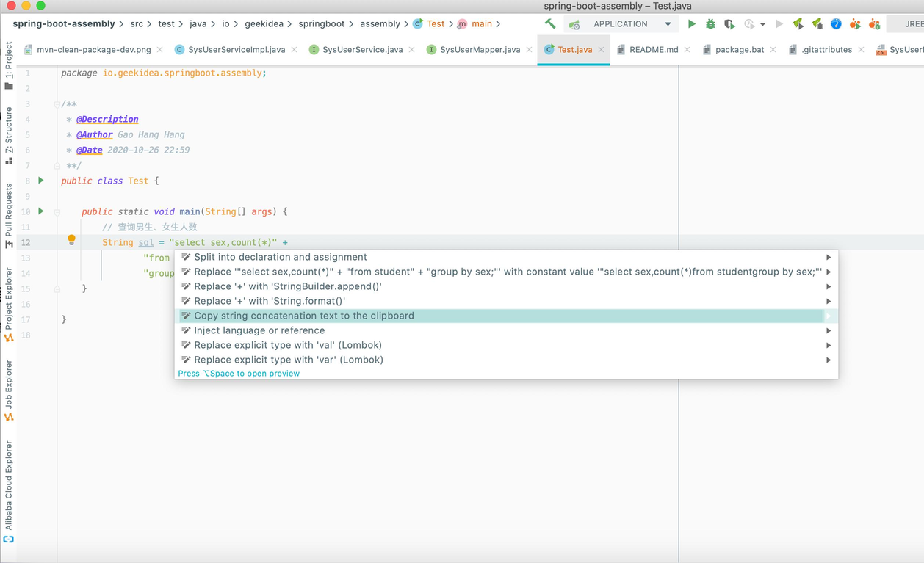Switch to SysUserServiceImpl.java tab
This screenshot has height=563, width=924.
point(237,50)
